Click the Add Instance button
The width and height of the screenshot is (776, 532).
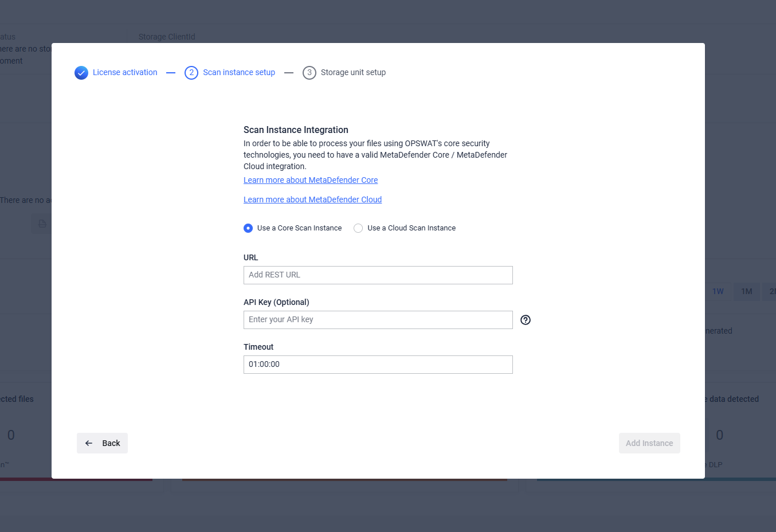(x=649, y=443)
